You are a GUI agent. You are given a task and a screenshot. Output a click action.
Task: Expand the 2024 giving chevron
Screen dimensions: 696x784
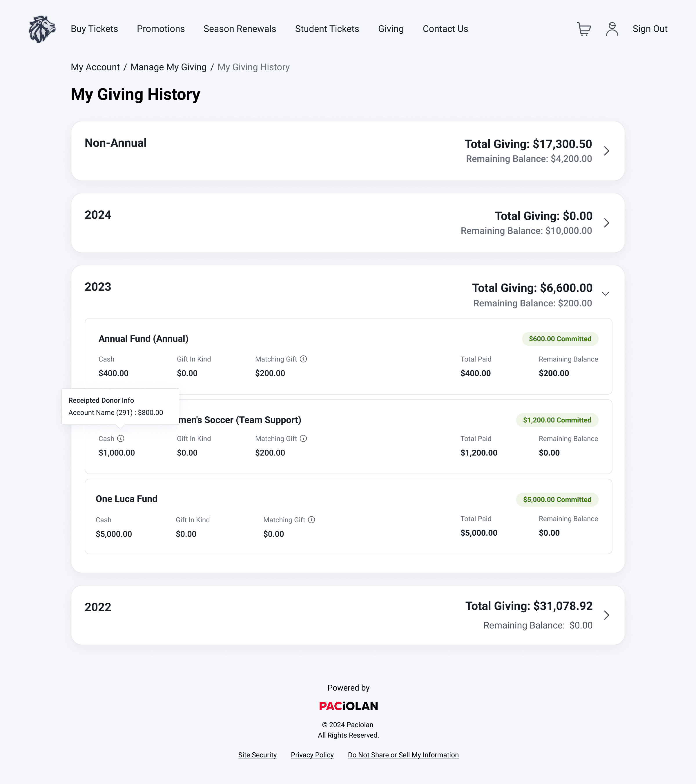point(606,223)
